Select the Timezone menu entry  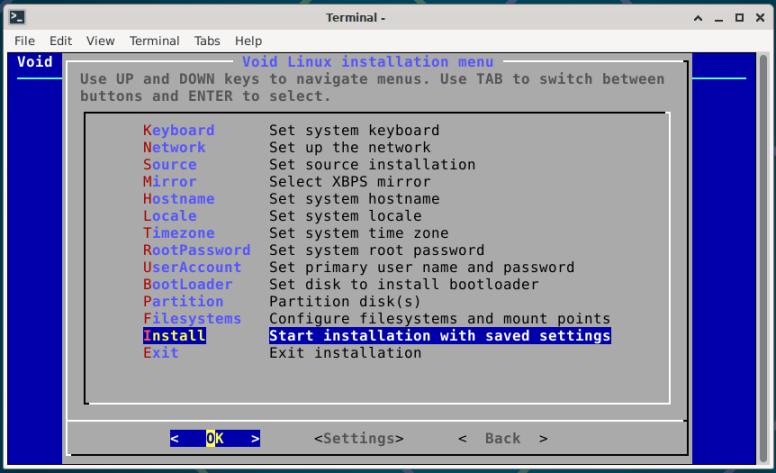tap(179, 233)
